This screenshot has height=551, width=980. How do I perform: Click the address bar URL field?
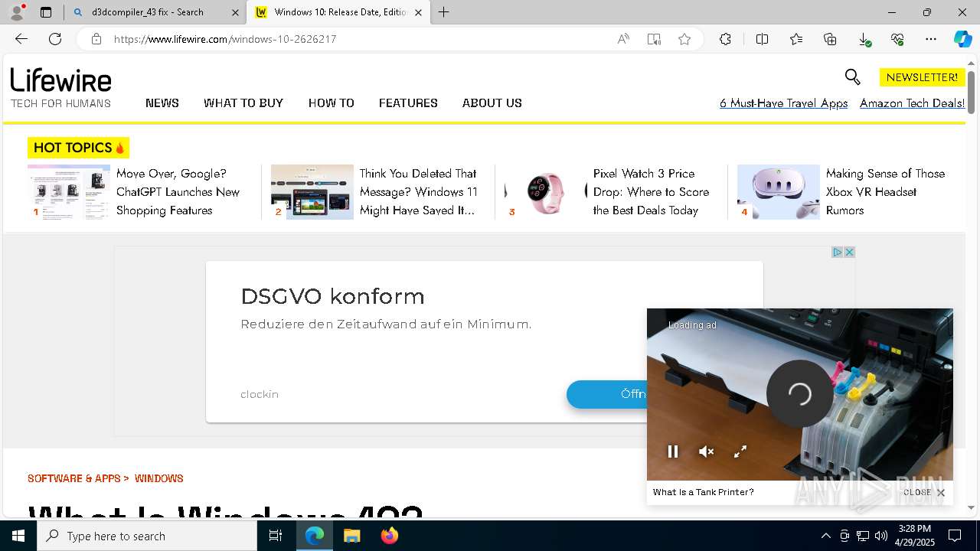360,39
